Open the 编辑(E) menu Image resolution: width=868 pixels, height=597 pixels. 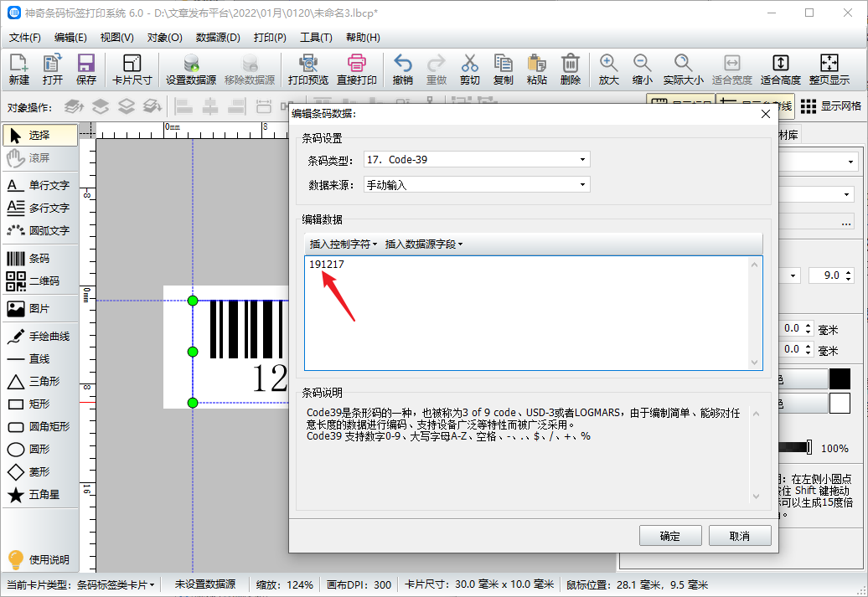coord(70,38)
